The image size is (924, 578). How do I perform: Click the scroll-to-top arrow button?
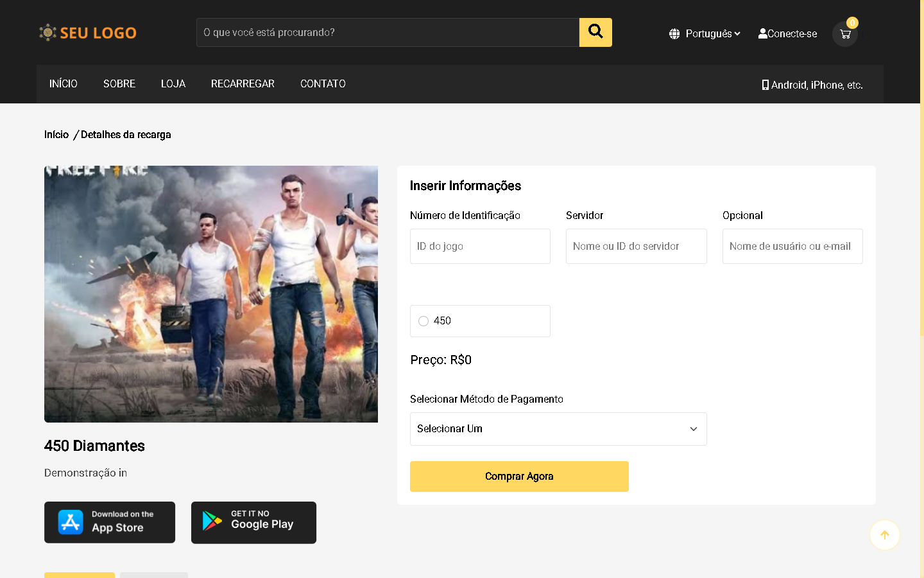[x=884, y=535]
